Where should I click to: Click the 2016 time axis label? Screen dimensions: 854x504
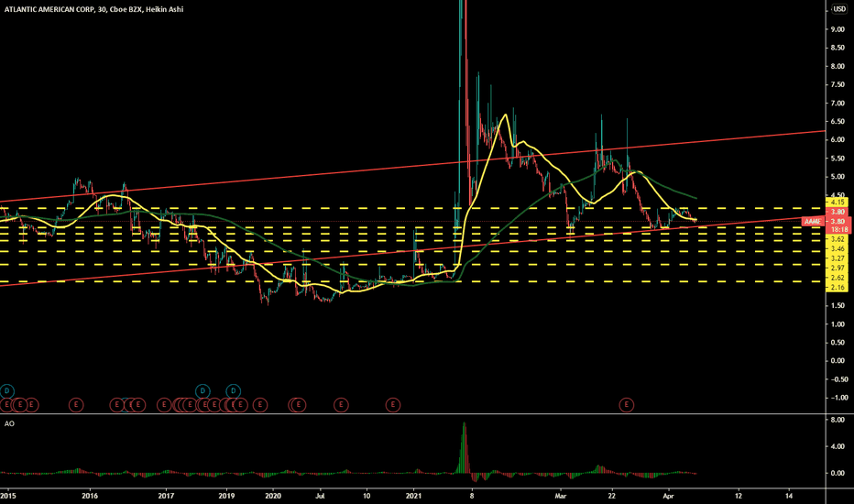point(90,496)
